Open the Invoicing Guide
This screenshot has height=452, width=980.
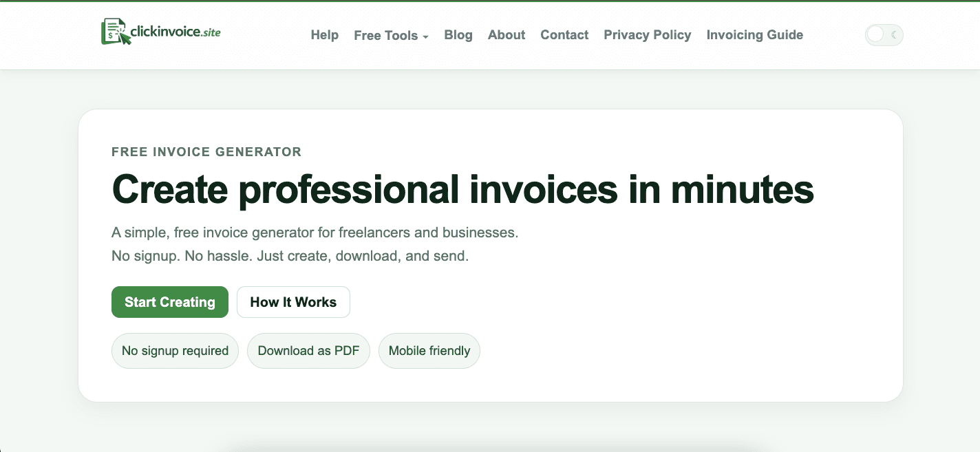point(755,35)
